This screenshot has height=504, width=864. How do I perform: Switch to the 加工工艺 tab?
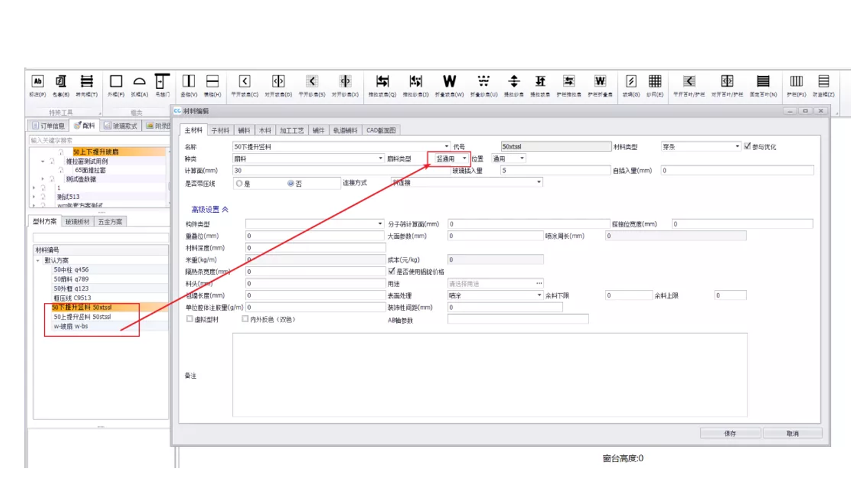click(x=291, y=129)
